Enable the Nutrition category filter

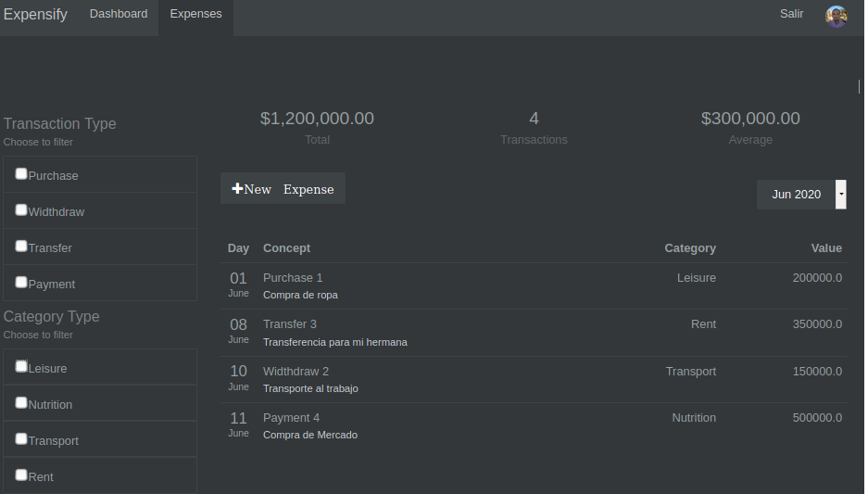coord(21,403)
